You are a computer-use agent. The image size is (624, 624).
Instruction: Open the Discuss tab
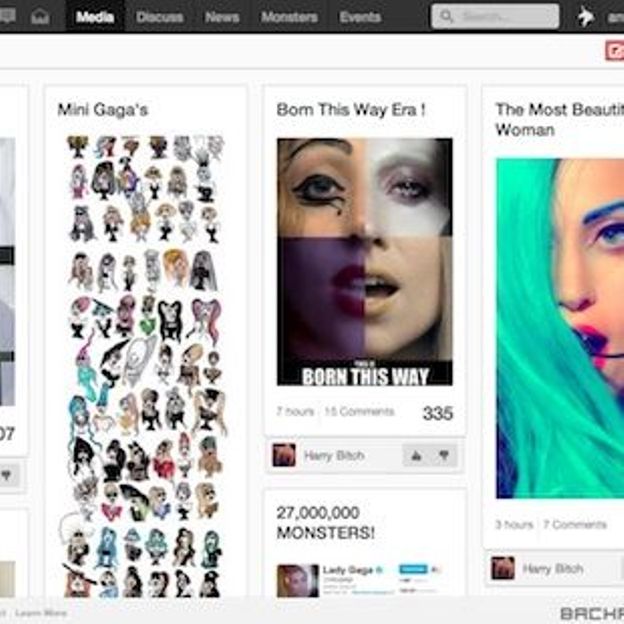(x=159, y=17)
